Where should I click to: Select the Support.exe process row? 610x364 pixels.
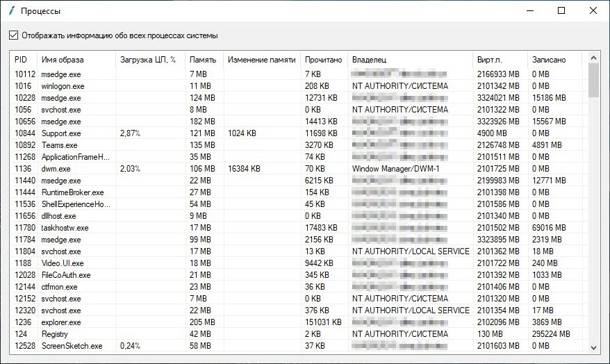coord(61,133)
